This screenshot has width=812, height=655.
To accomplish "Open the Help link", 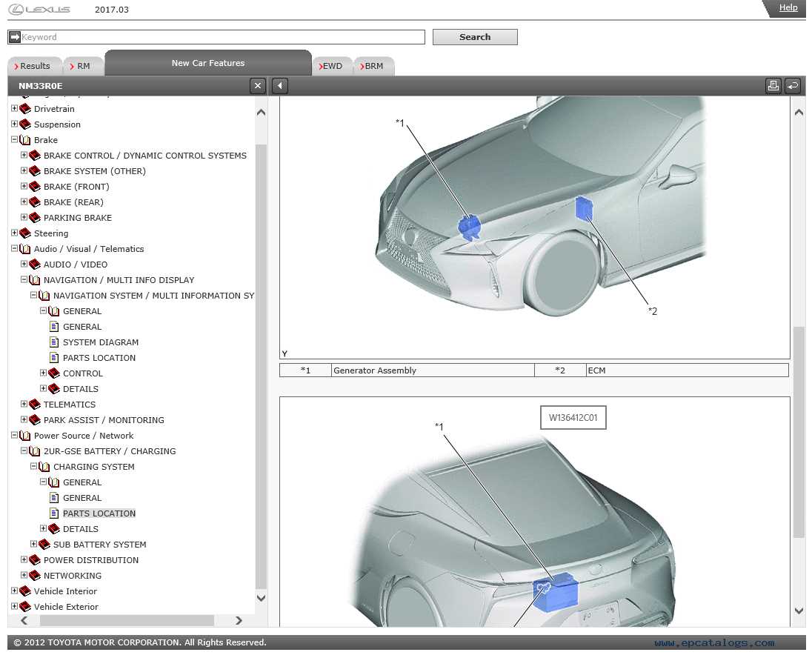I will point(788,7).
